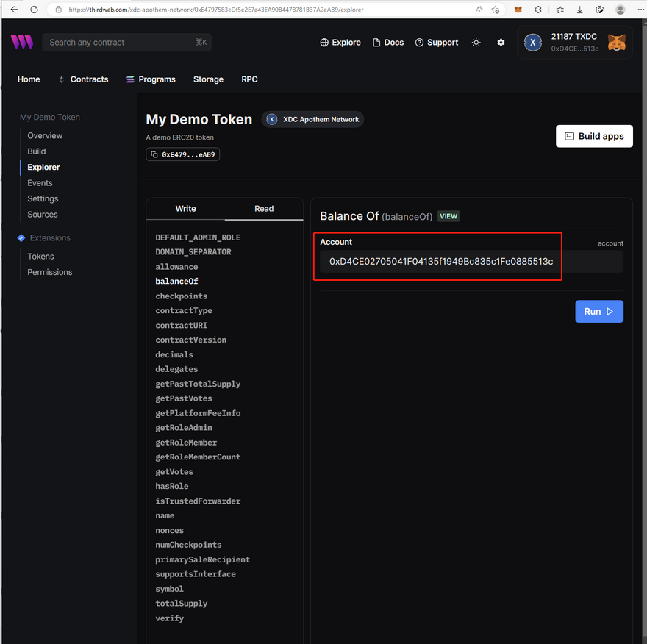The width and height of the screenshot is (647, 644).
Task: Select the totalSupply function
Action: (x=181, y=604)
